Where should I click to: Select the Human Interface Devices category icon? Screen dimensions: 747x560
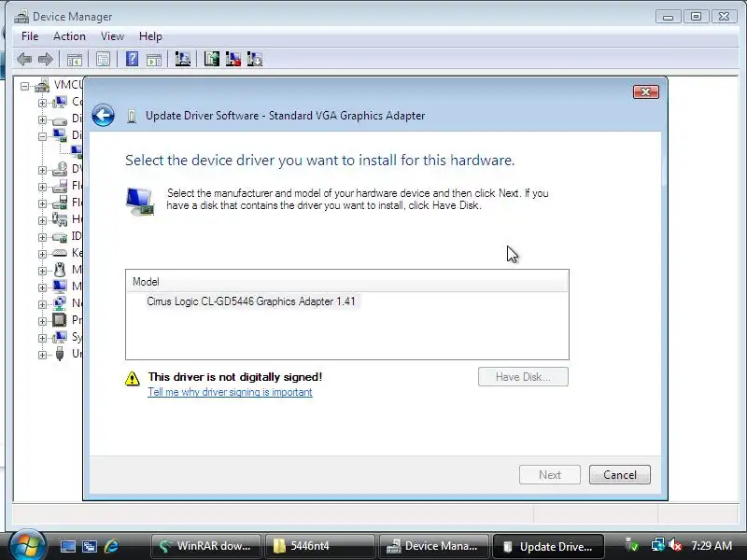(x=60, y=219)
